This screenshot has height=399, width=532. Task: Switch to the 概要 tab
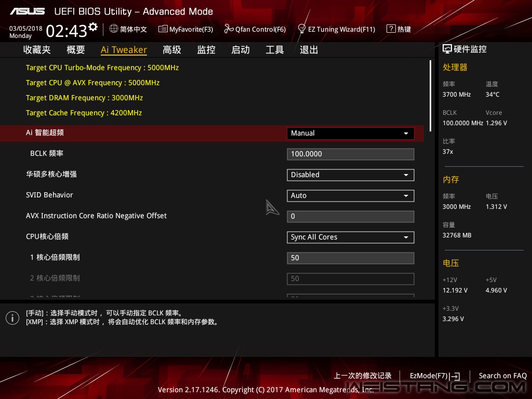click(x=76, y=50)
